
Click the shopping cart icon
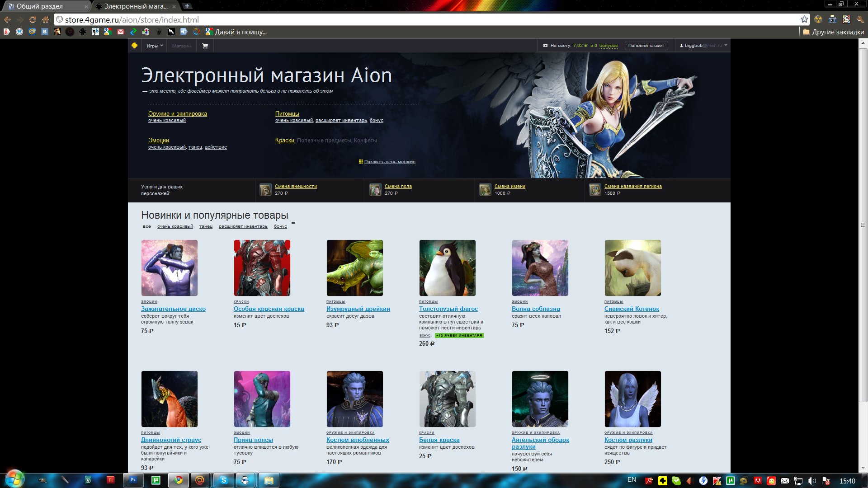click(205, 46)
